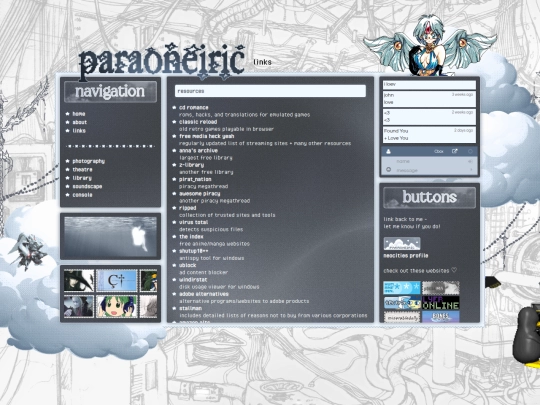Click the plague-doctor hat stamp image
The image size is (540, 405).
point(79,281)
